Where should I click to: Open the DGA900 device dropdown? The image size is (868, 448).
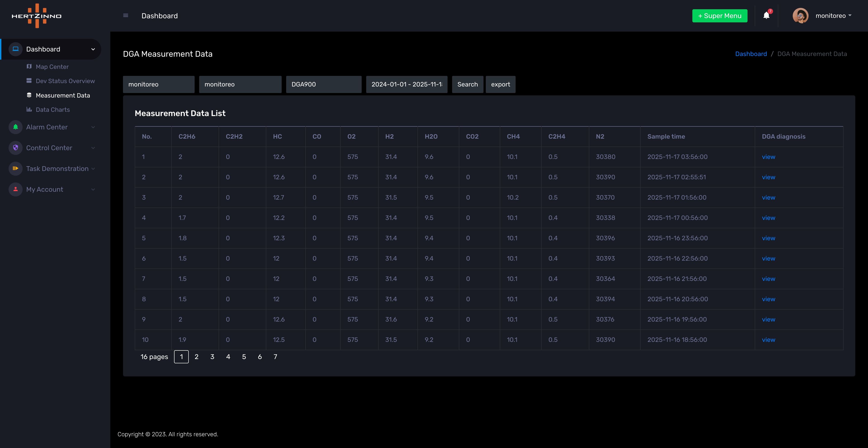[324, 84]
